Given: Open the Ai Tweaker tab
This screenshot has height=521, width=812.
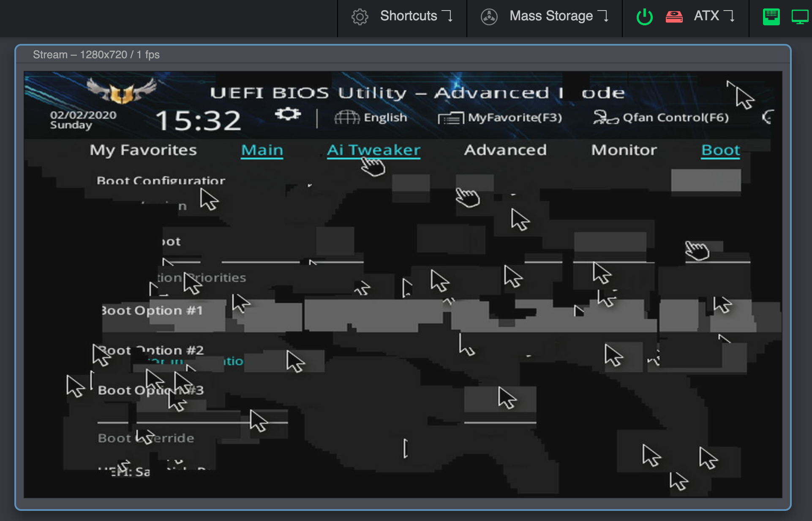Looking at the screenshot, I should click(x=373, y=150).
